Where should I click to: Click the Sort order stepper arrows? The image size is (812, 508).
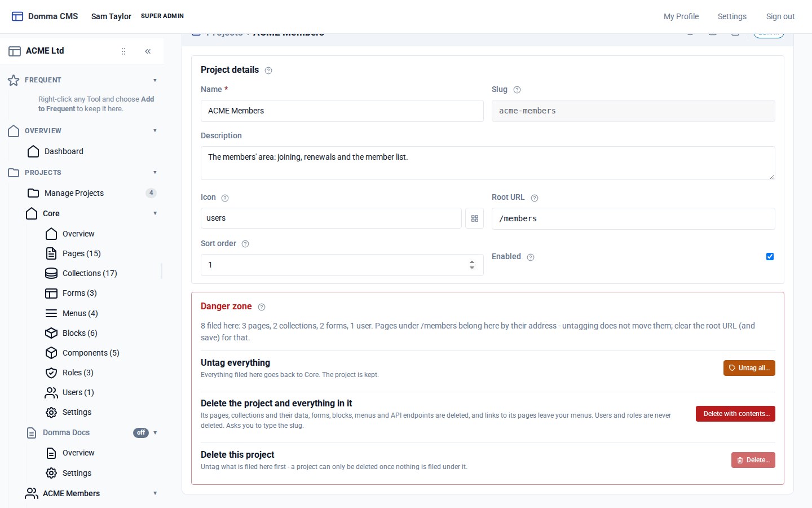(x=472, y=265)
